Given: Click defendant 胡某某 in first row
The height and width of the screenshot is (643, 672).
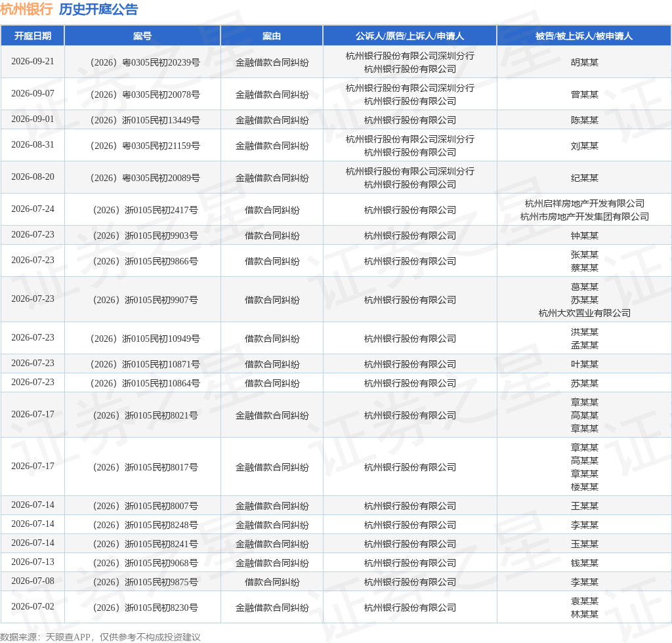Looking at the screenshot, I should pos(585,62).
